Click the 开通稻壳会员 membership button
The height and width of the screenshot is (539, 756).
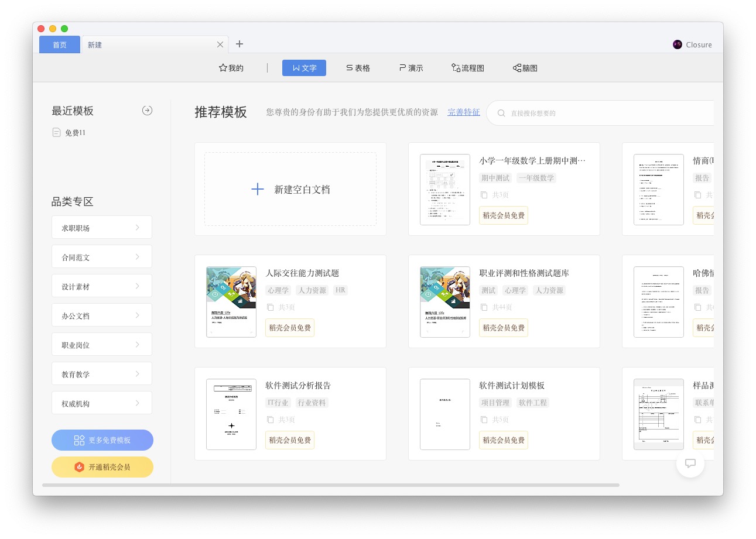click(x=102, y=467)
